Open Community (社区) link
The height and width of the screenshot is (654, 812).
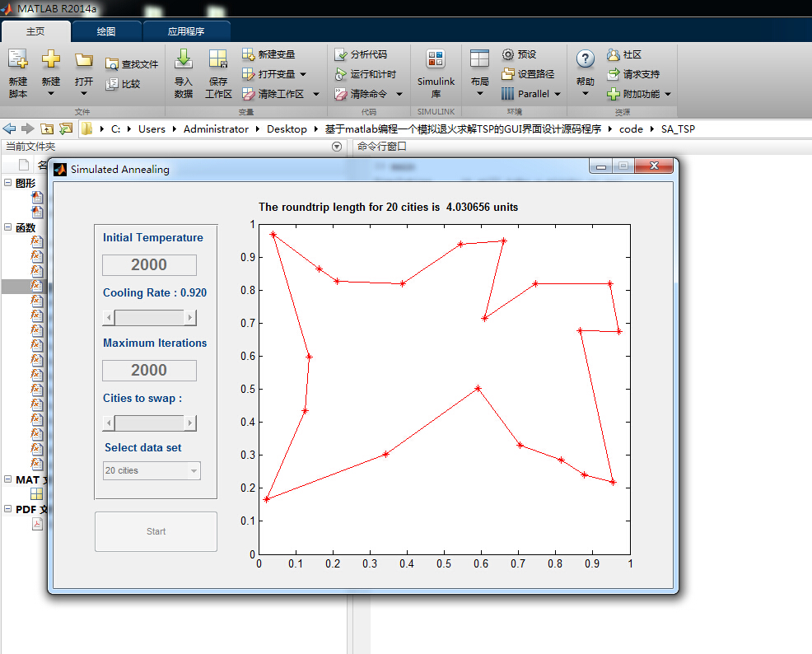pos(624,54)
